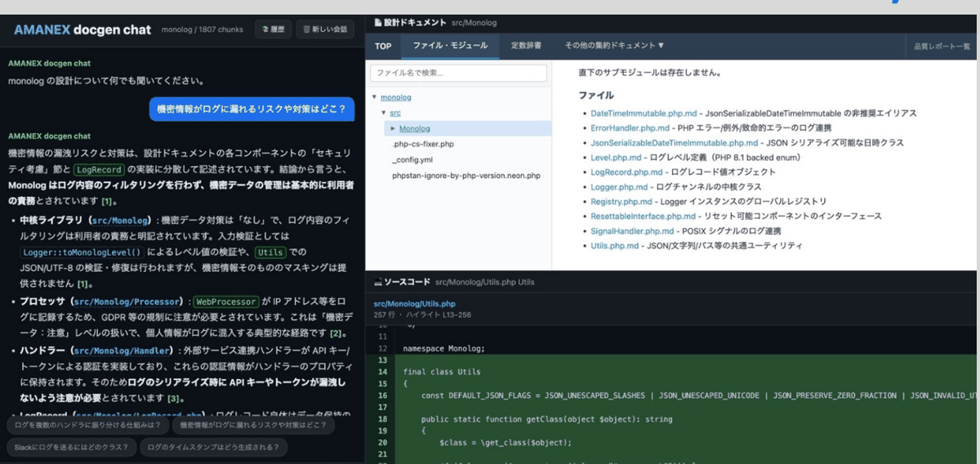Image resolution: width=980 pixels, height=464 pixels.
Task: Click the Utils code tag in chat answer
Action: tap(269, 252)
